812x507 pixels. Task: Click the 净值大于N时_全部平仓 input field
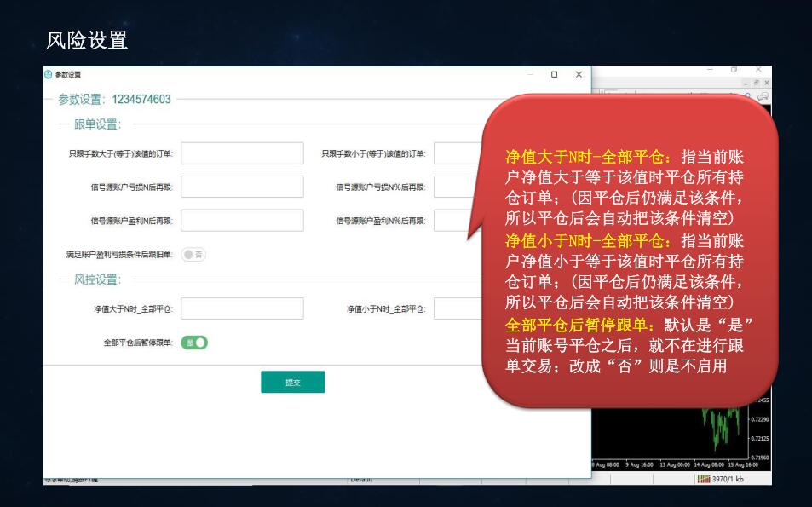click(242, 308)
